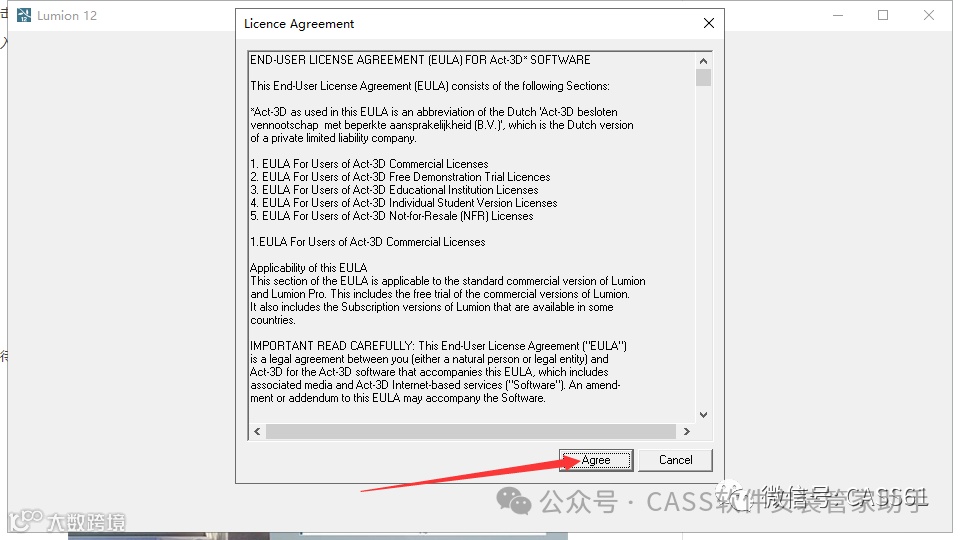Close the Licence Agreement dialog with X
960x540 pixels.
(708, 23)
